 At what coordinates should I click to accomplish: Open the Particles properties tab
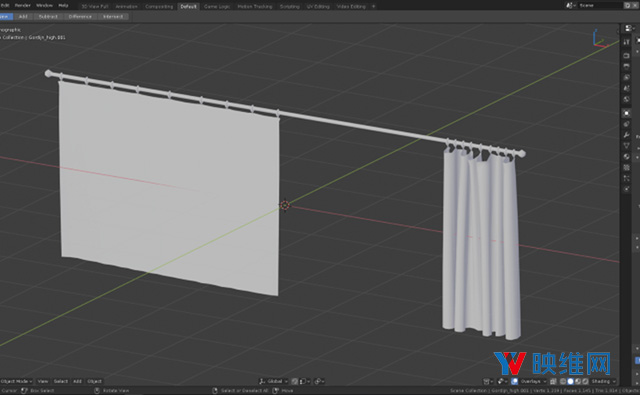pos(627,178)
